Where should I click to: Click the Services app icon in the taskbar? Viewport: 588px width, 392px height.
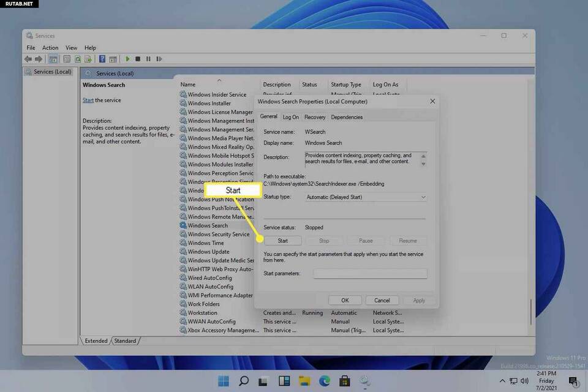tap(365, 381)
